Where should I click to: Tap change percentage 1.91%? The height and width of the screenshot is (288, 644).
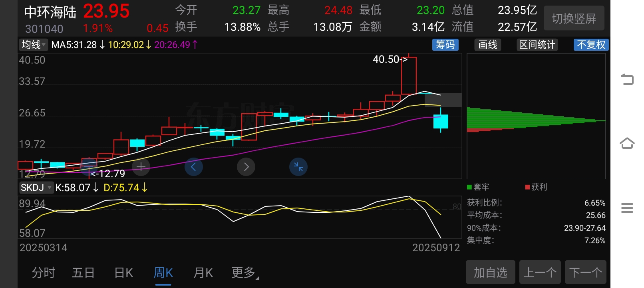pos(98,28)
